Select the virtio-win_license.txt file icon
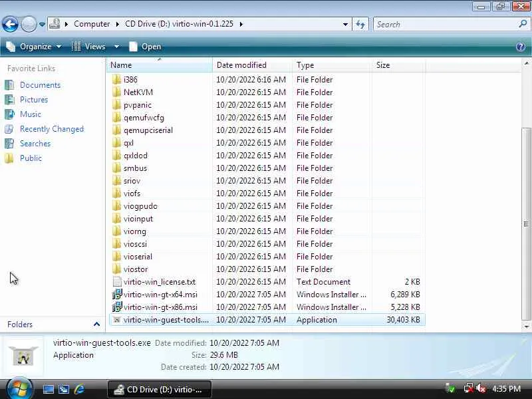The height and width of the screenshot is (399, 532). pos(117,281)
